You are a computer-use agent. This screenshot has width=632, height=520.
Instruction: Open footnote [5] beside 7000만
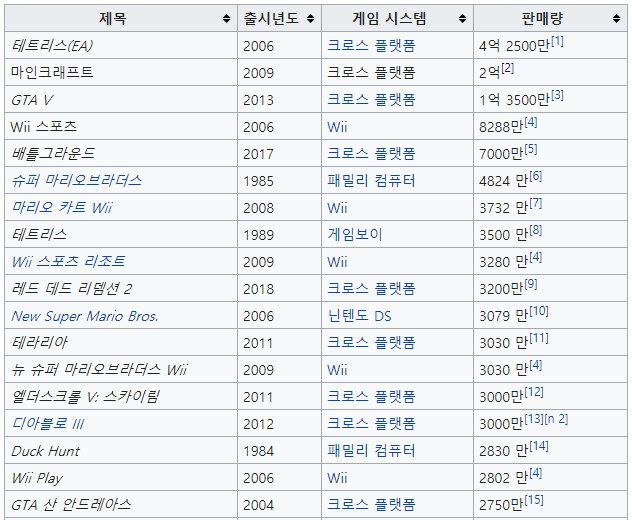click(x=531, y=149)
